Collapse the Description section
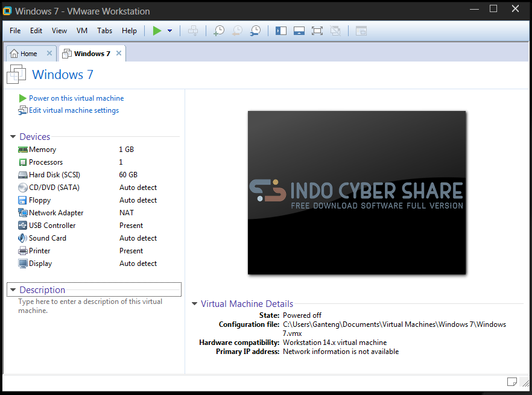The height and width of the screenshot is (395, 532). click(13, 289)
